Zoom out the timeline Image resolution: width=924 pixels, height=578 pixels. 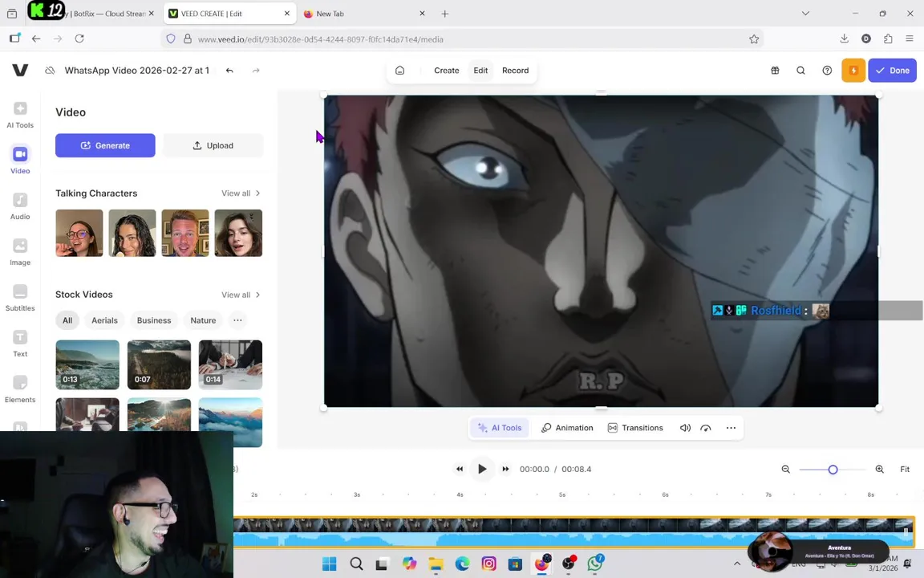[785, 469]
